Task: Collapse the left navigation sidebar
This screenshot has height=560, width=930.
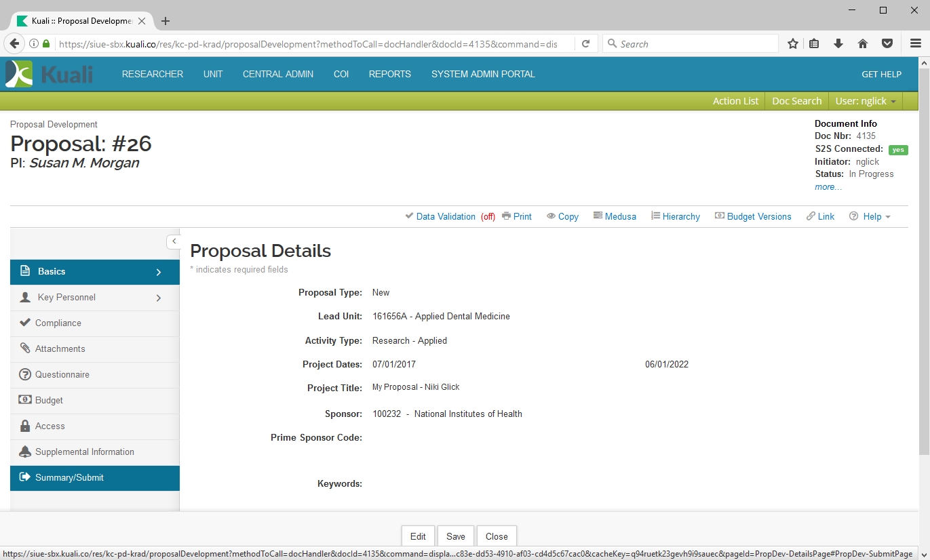Action: click(174, 241)
